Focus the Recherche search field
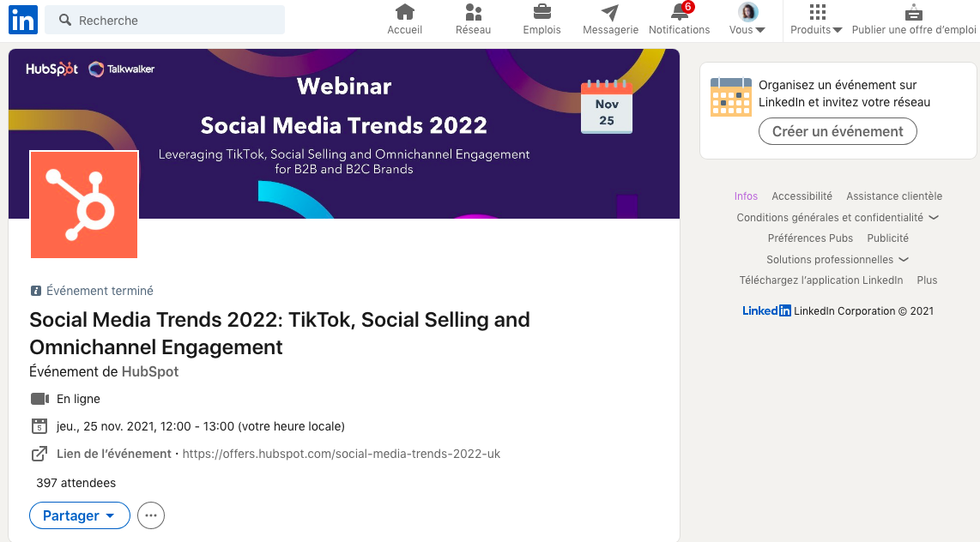 pyautogui.click(x=165, y=20)
